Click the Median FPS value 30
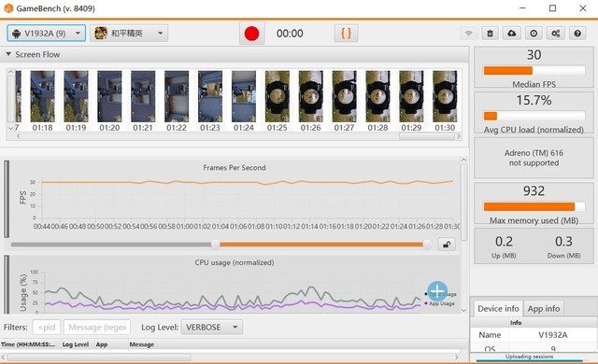 click(x=534, y=55)
